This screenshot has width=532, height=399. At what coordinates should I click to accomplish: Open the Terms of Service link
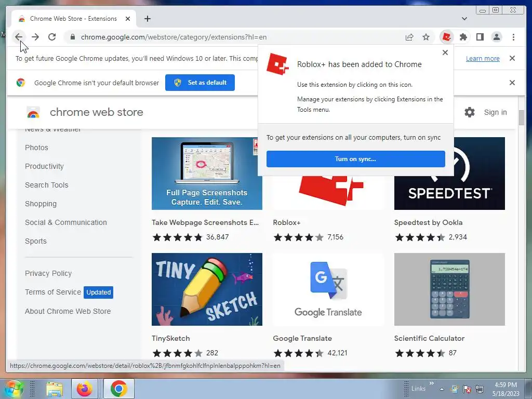[x=53, y=292]
